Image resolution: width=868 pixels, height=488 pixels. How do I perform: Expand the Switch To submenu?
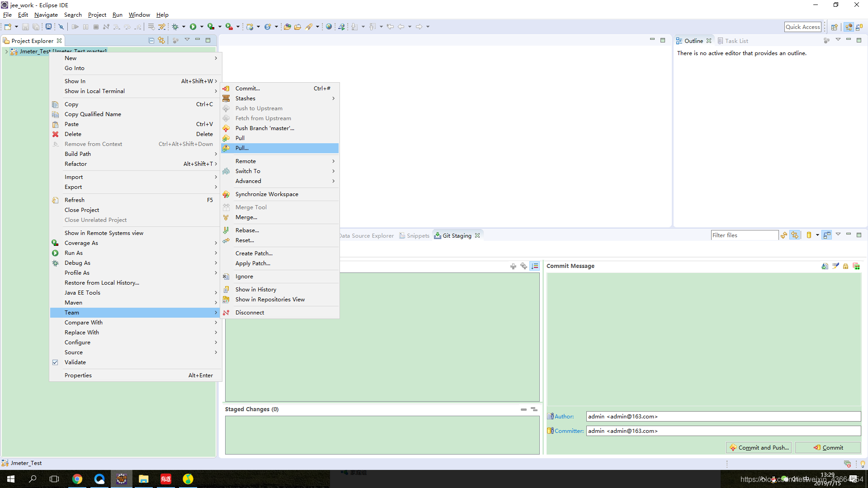[x=280, y=171]
